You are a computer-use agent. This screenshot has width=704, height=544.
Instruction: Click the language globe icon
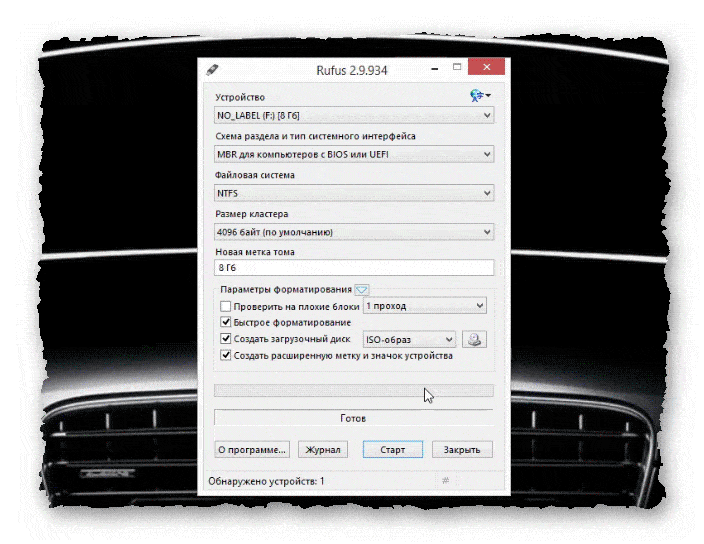tap(479, 95)
